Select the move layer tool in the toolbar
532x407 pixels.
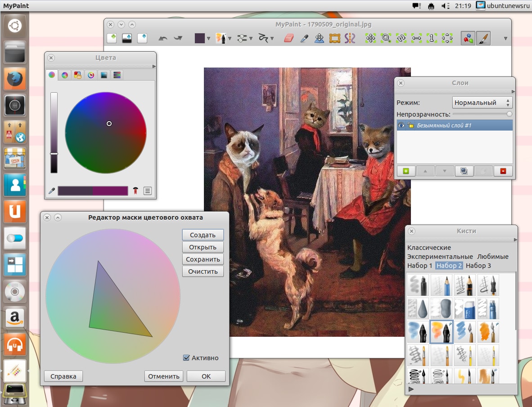(319, 38)
